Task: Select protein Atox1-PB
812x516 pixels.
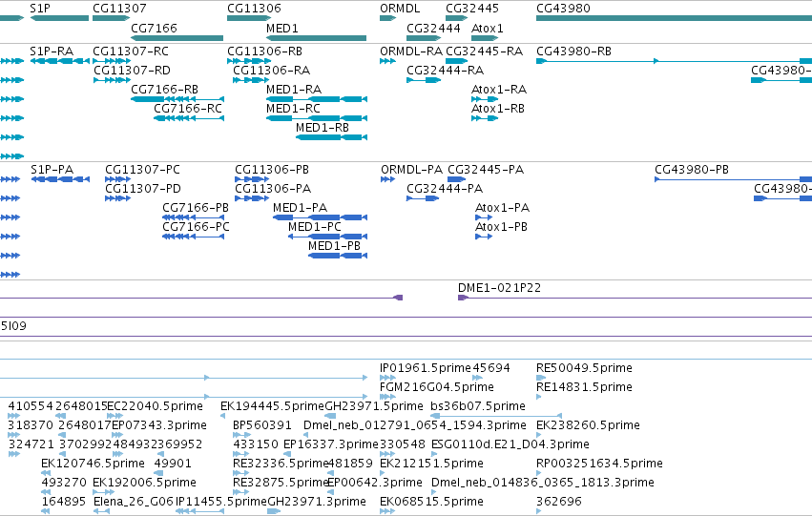Action: click(502, 227)
